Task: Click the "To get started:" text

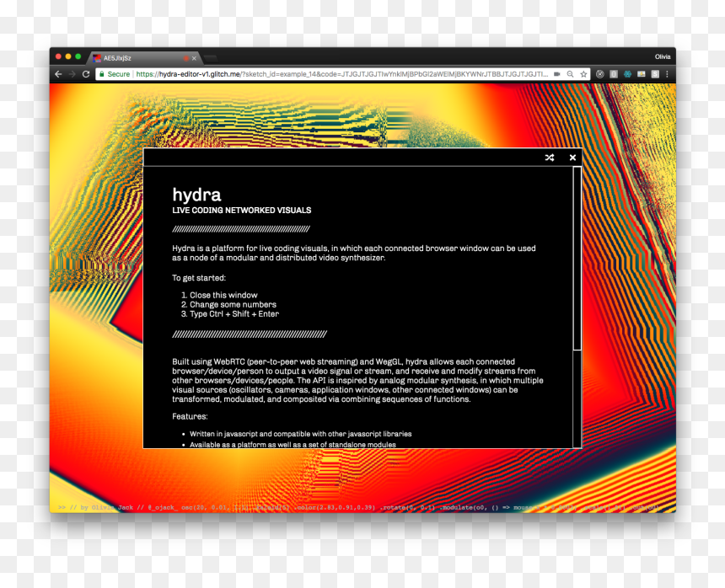Action: (x=199, y=278)
